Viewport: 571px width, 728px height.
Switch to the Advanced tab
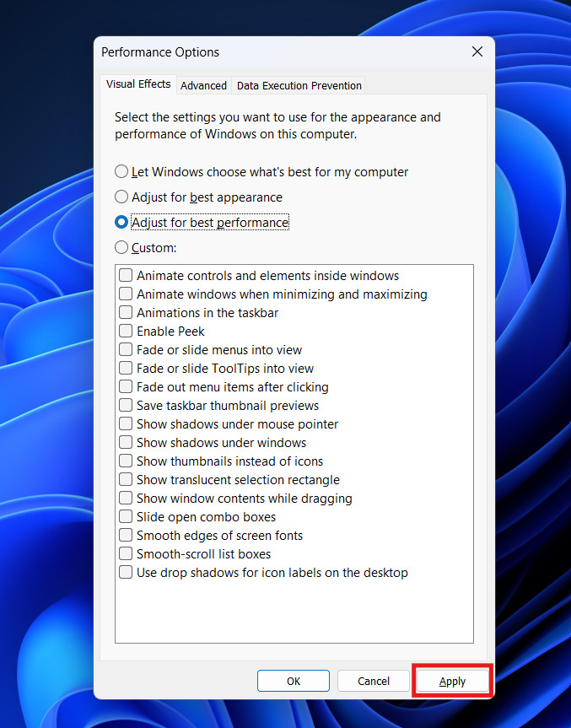[x=203, y=85]
